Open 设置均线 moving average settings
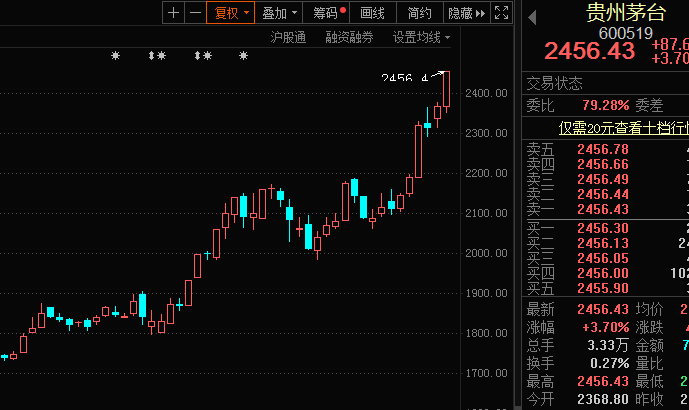The image size is (689, 410). (x=421, y=37)
